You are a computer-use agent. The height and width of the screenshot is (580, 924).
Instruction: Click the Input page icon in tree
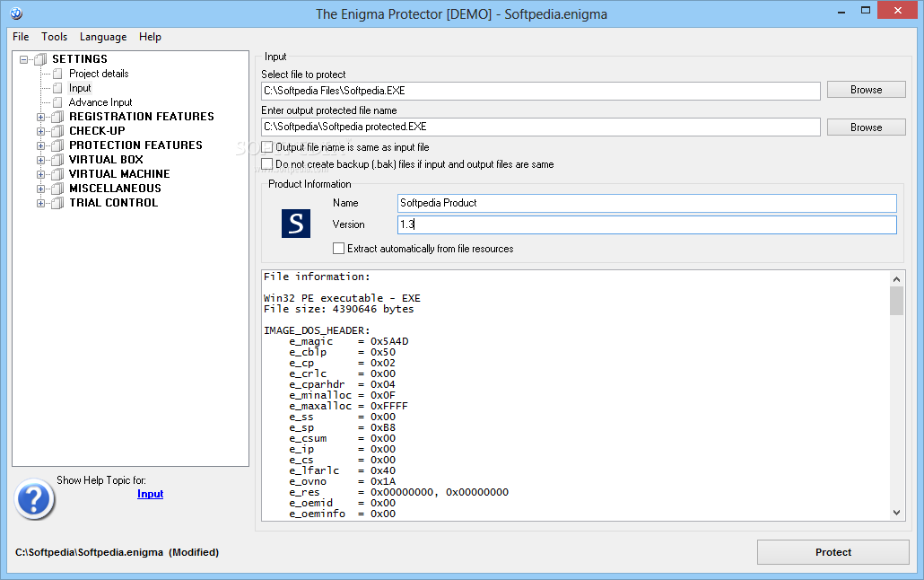pos(57,88)
